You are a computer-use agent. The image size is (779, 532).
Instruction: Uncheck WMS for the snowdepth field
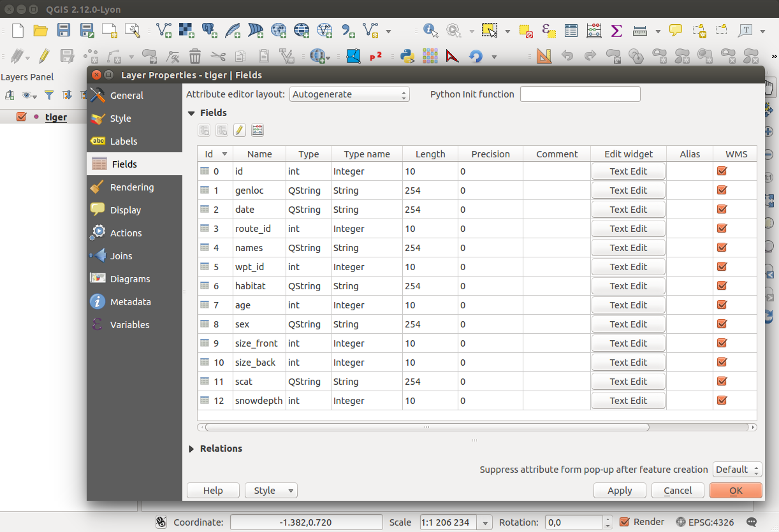point(722,400)
